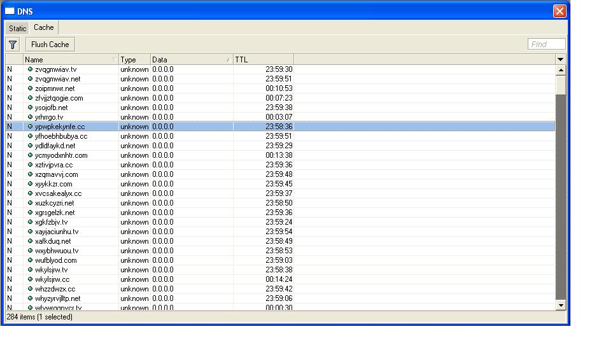Click the Flush Cache button
Image resolution: width=599 pixels, height=364 pixels.
50,45
